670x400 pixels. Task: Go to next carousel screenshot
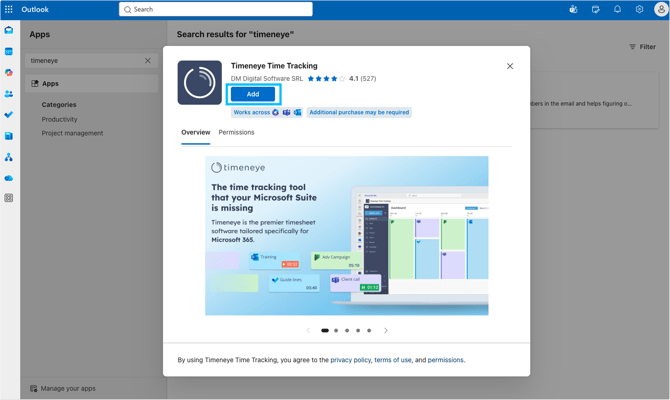pos(385,330)
